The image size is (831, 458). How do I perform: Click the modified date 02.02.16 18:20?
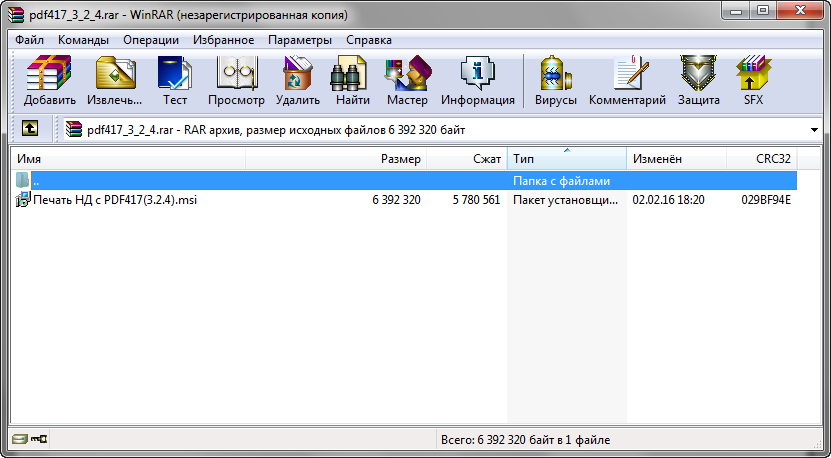[x=668, y=200]
